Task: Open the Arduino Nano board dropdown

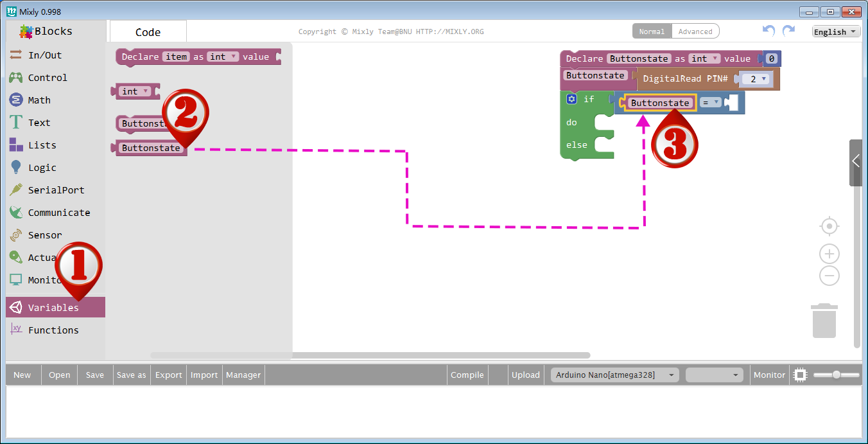Action: coord(614,375)
